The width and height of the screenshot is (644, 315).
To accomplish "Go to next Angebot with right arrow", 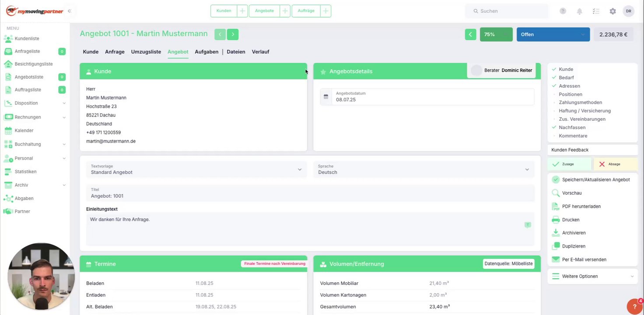I will (233, 34).
